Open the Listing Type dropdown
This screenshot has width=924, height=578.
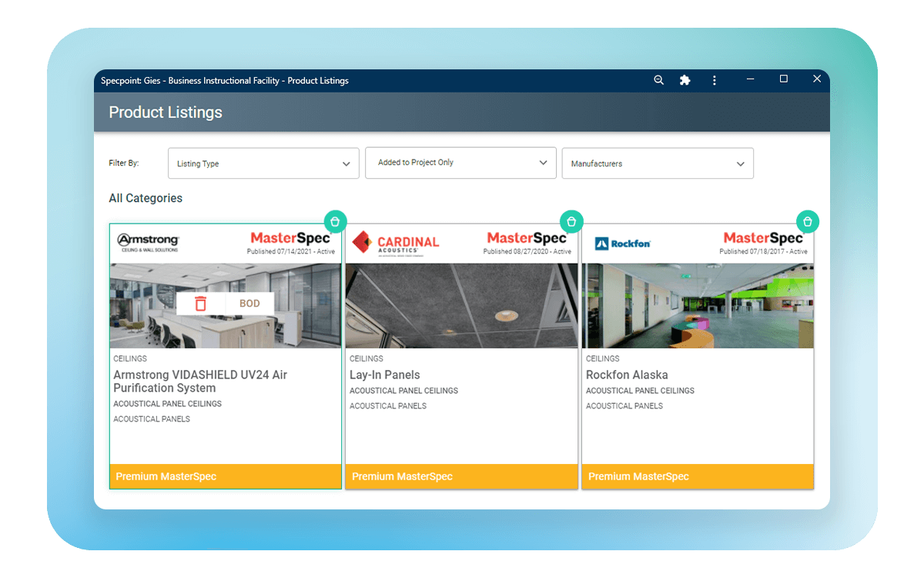click(263, 163)
